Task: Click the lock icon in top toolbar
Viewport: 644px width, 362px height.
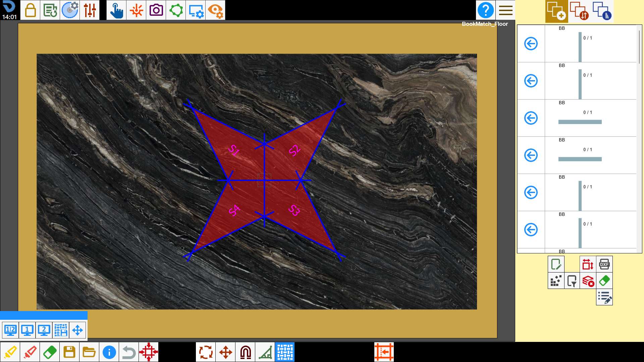Action: coord(30,10)
